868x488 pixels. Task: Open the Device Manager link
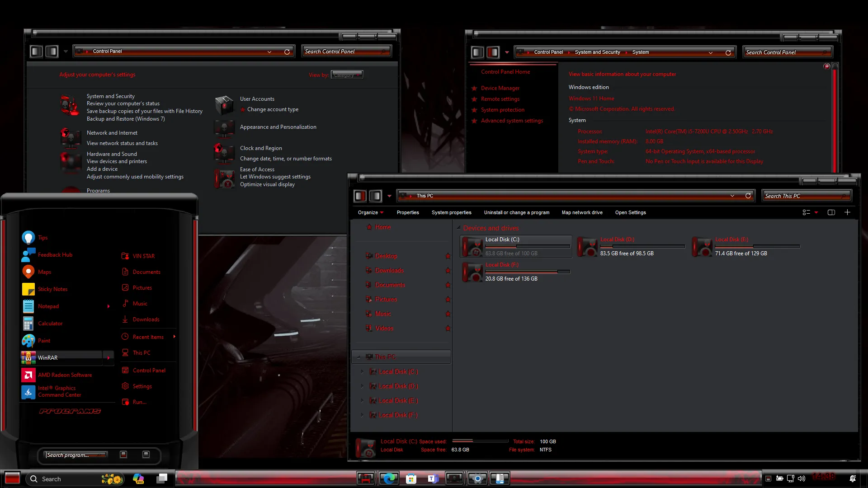501,88
